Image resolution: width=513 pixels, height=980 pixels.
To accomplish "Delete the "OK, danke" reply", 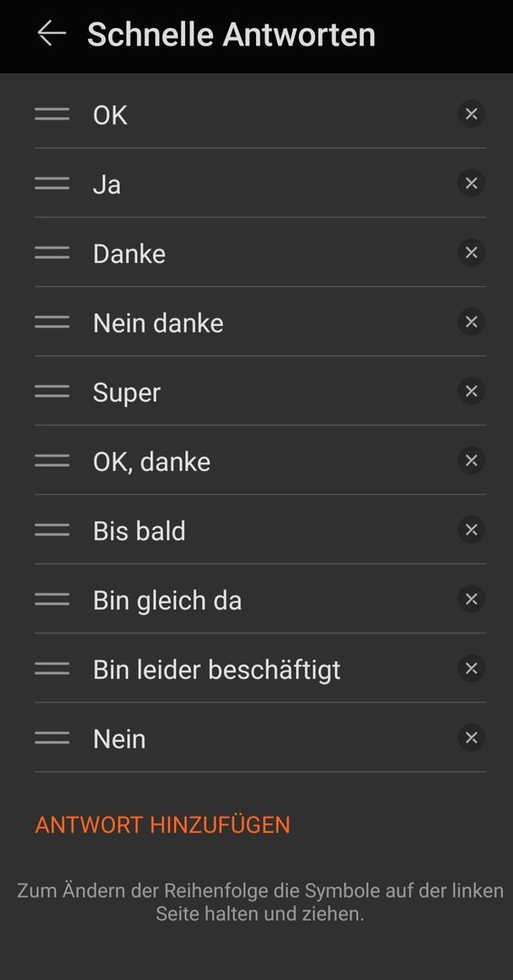I will tap(471, 461).
